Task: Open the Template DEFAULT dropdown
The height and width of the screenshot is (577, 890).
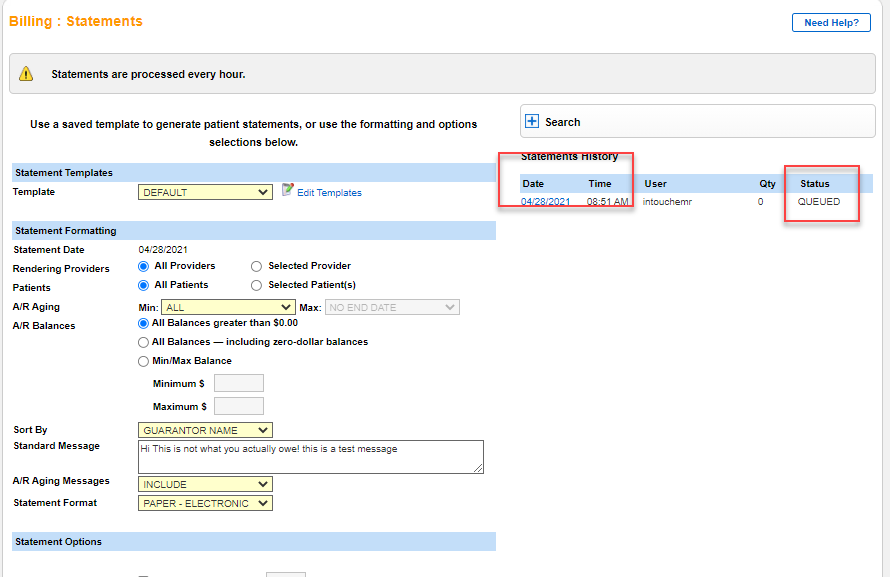Action: pos(205,192)
